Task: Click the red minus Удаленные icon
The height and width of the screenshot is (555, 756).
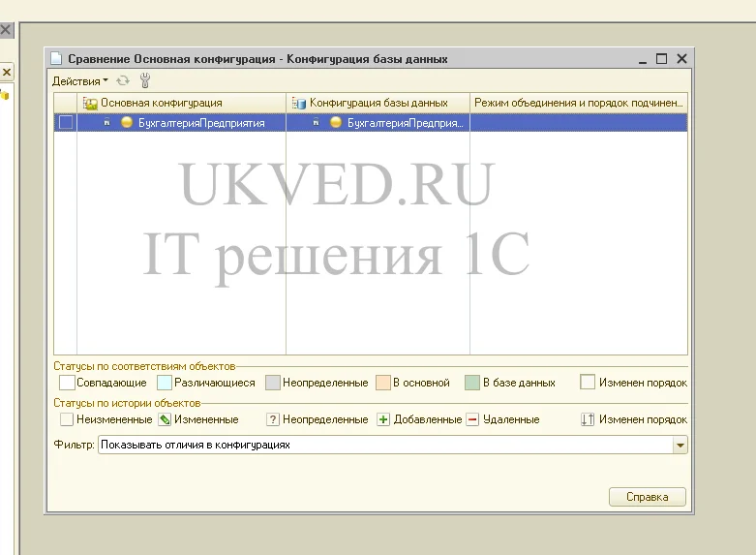Action: pyautogui.click(x=472, y=419)
